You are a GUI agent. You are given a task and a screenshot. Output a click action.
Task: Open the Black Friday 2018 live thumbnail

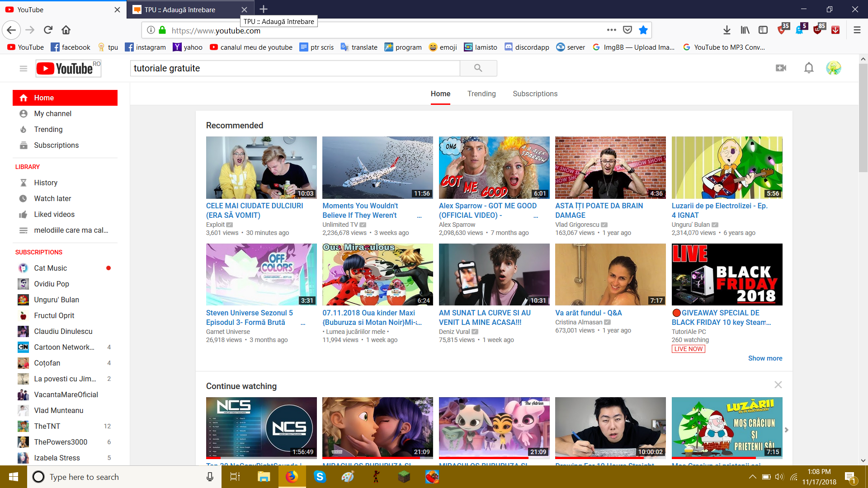pos(727,274)
